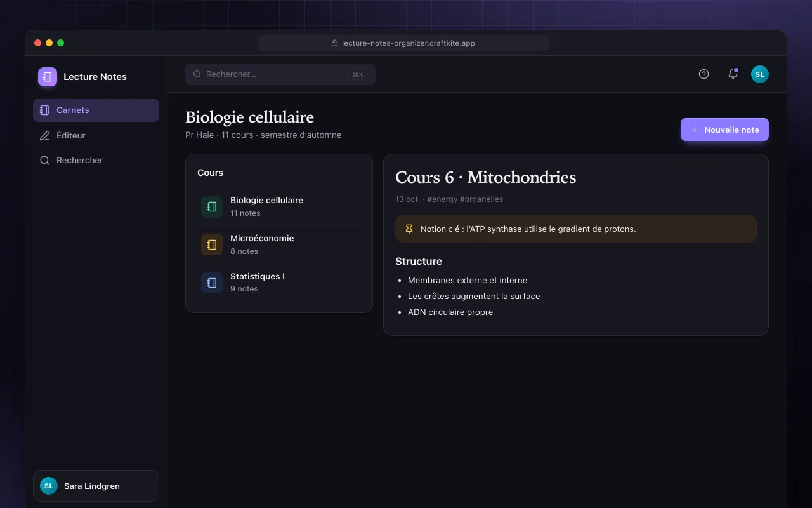This screenshot has width=812, height=508.
Task: Click the Éditeur pencil icon in the sidebar
Action: [44, 135]
